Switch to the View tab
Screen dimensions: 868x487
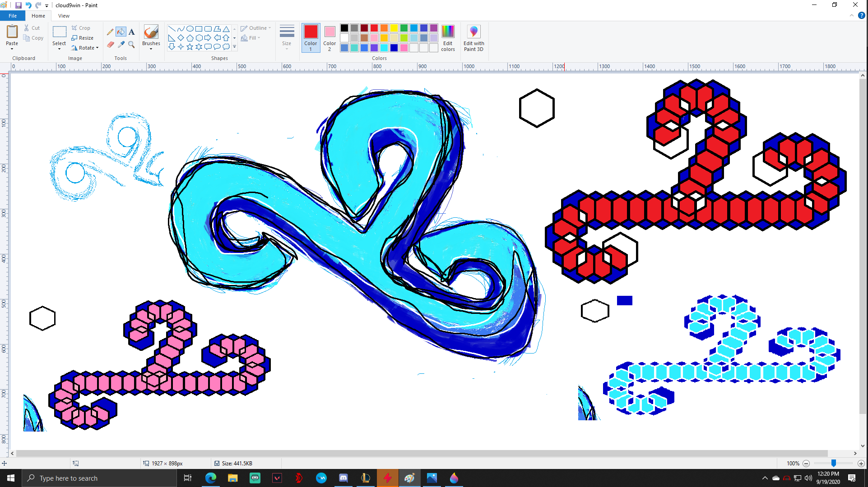pyautogui.click(x=64, y=16)
